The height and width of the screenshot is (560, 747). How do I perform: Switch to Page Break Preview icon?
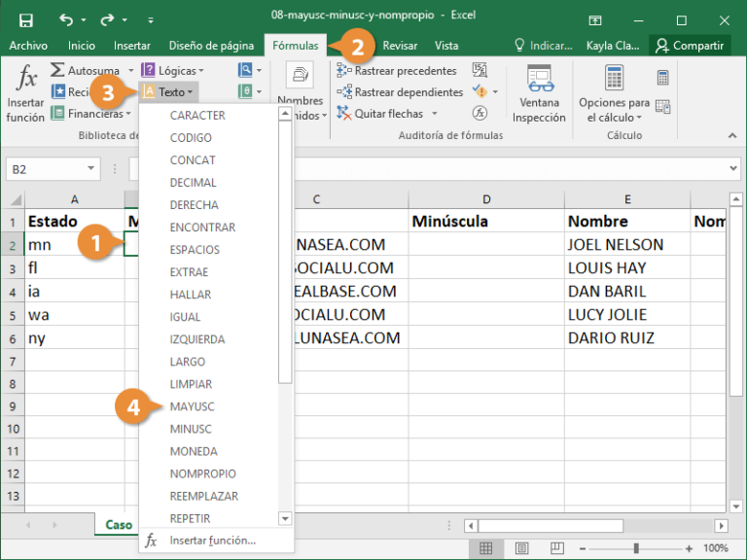pyautogui.click(x=557, y=548)
